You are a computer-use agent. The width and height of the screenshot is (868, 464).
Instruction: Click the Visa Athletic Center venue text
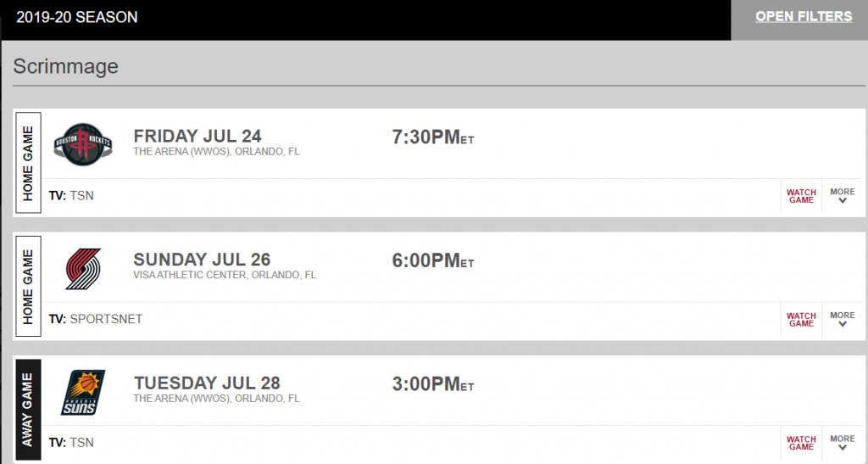(x=225, y=275)
